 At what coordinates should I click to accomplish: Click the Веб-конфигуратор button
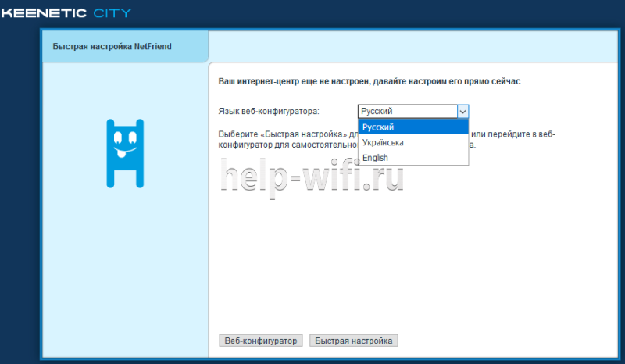261,341
